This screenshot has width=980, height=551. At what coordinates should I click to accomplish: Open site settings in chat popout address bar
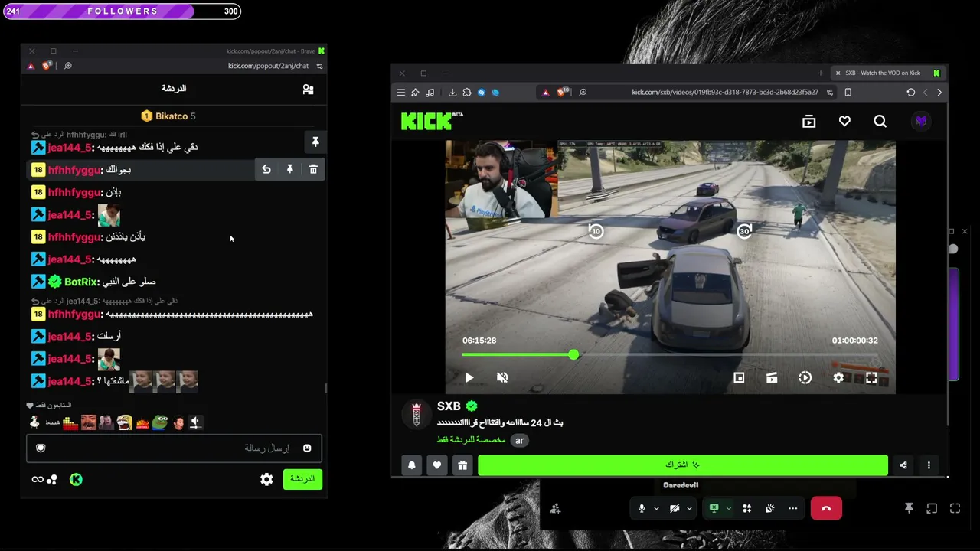pyautogui.click(x=319, y=67)
